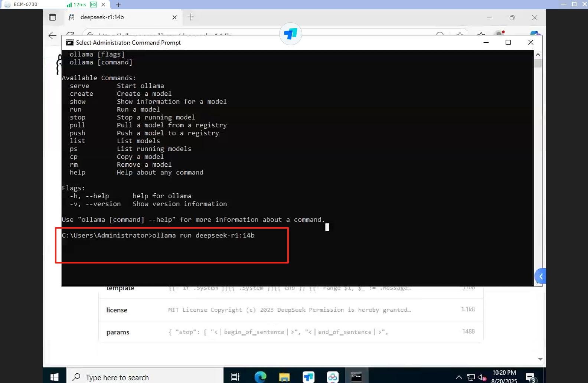Click the Command Prompt scrollbar thumb
The width and height of the screenshot is (588, 383).
pyautogui.click(x=538, y=63)
